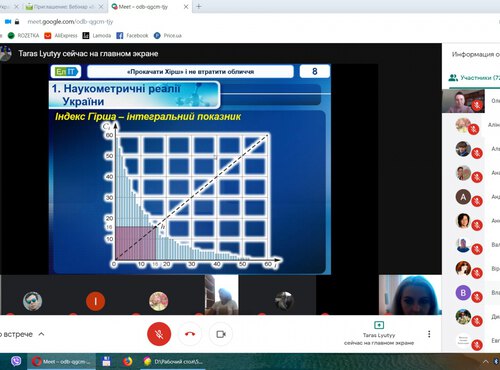Open the Lamoda bookmark
This screenshot has height=370, width=500.
(97, 36)
